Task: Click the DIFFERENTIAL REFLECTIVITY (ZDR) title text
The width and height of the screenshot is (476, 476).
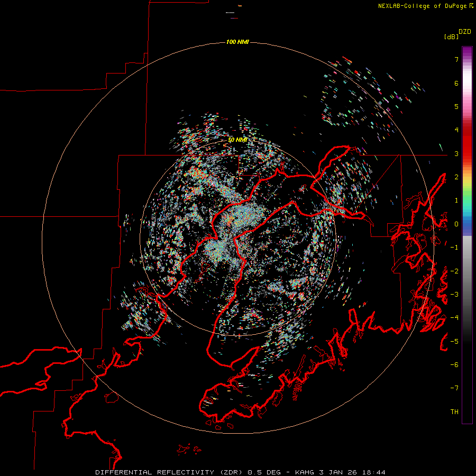Action: (169, 472)
